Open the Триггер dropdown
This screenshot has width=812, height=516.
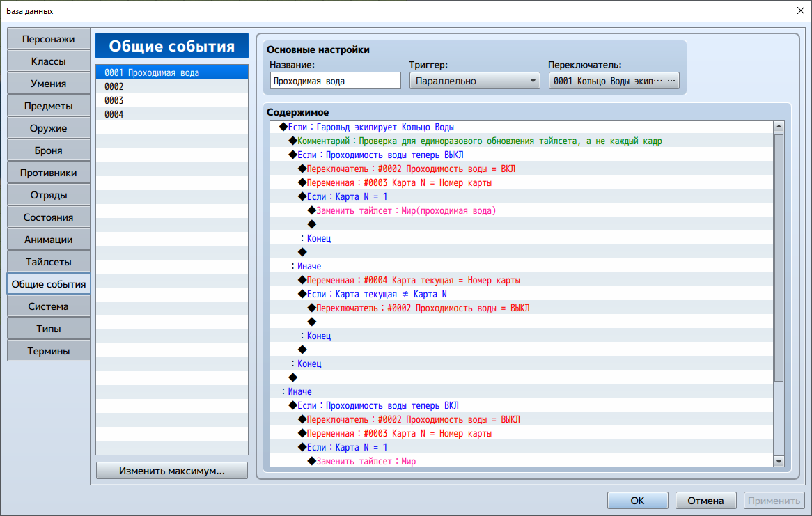[474, 81]
